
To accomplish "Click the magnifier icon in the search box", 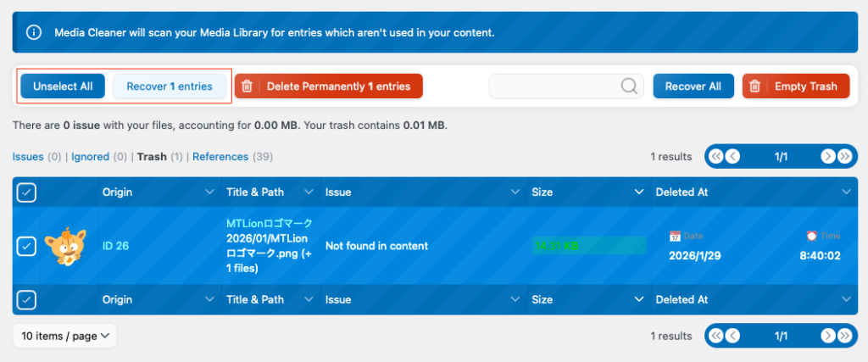I will pyautogui.click(x=629, y=86).
